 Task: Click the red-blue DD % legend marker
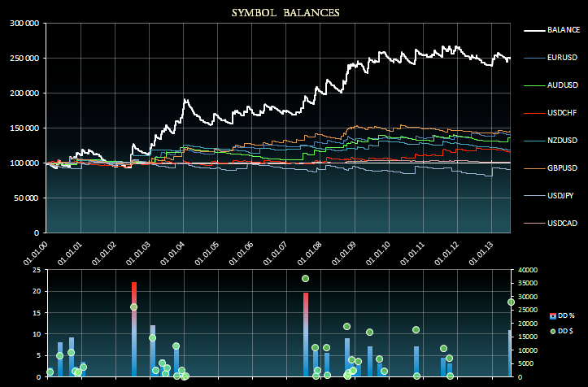[x=553, y=315]
